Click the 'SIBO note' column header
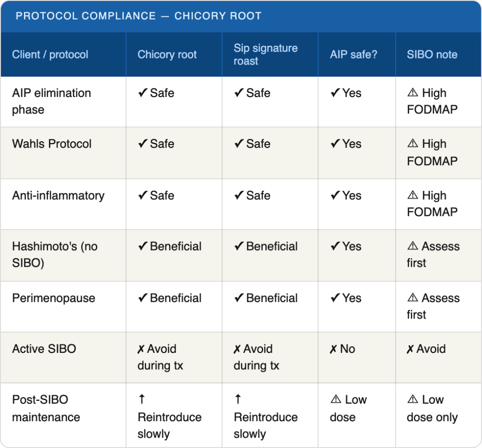 432,55
